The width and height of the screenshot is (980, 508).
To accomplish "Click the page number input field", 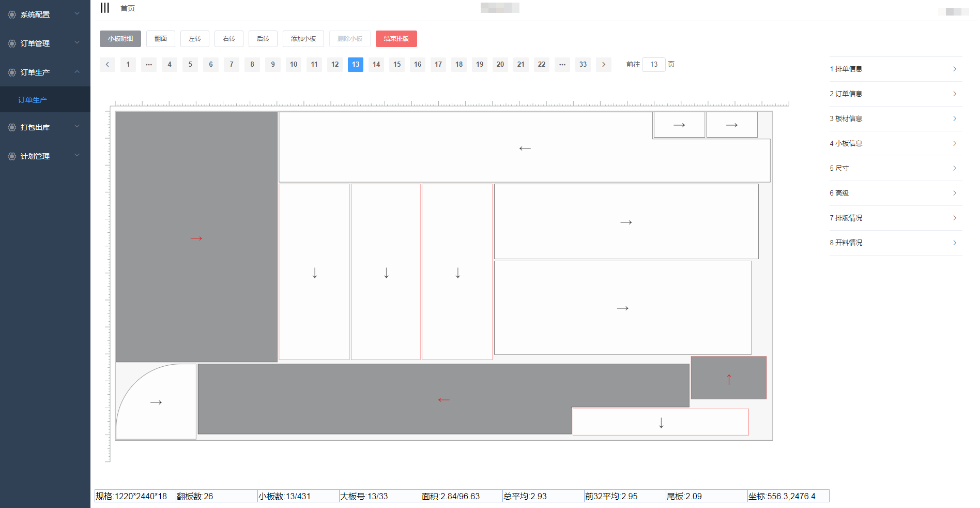I will [653, 65].
